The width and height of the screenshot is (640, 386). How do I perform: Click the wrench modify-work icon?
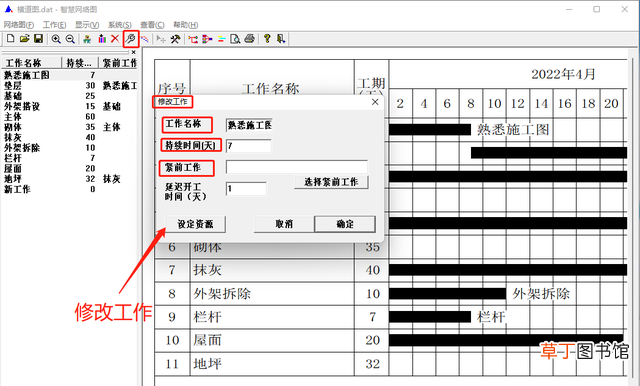point(131,39)
